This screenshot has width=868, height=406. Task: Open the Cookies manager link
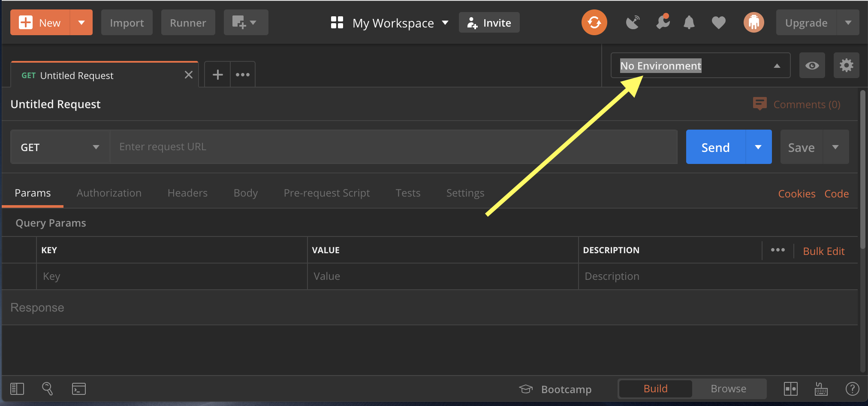click(x=797, y=194)
